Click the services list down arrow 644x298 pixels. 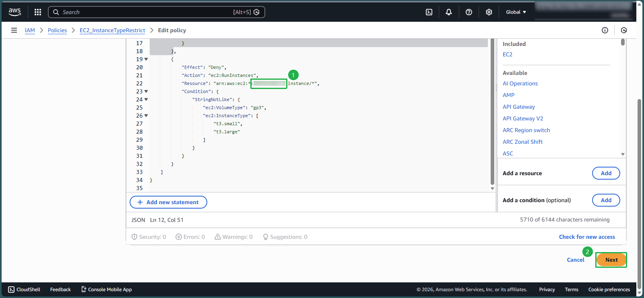click(x=623, y=154)
